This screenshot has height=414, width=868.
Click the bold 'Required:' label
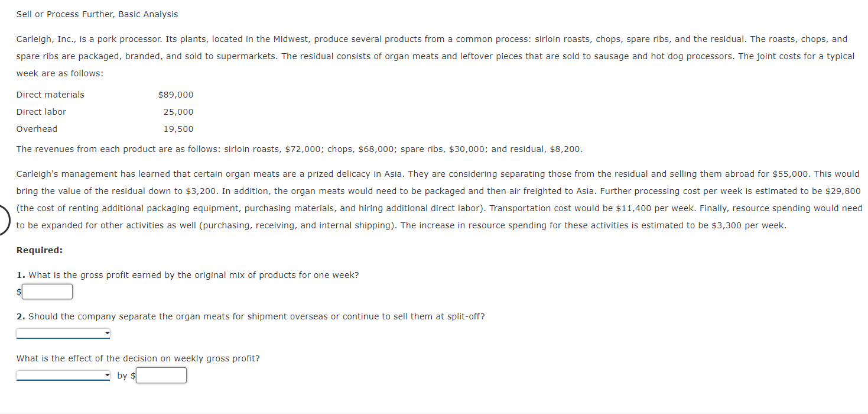[x=39, y=250]
